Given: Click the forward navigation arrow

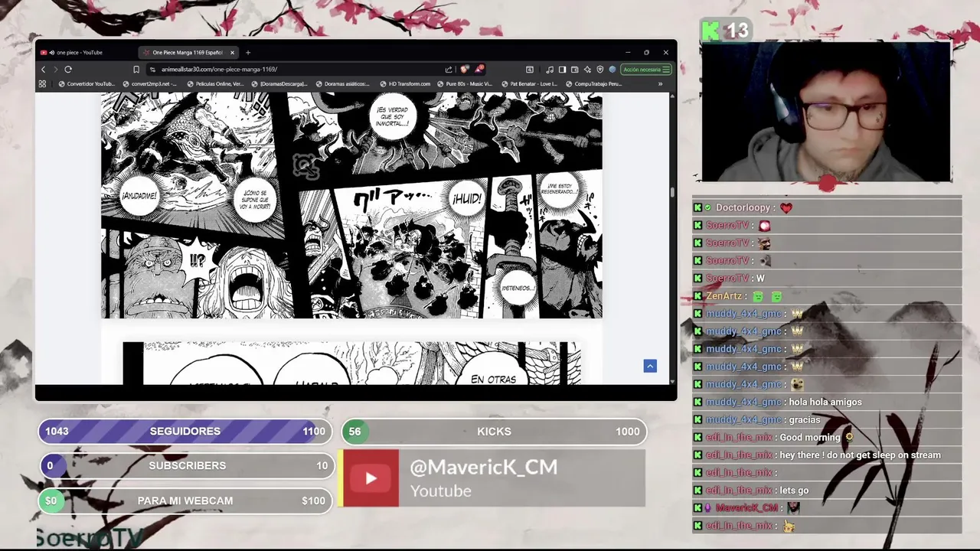Looking at the screenshot, I should [x=55, y=69].
